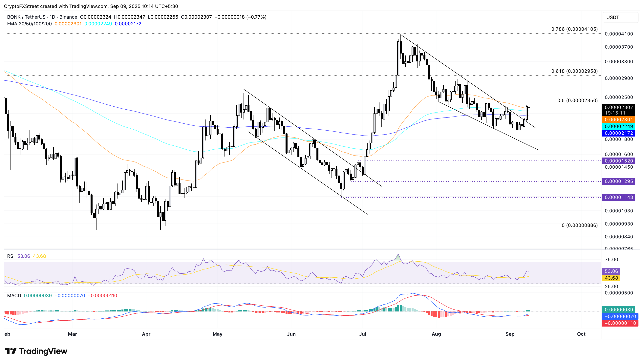Select the EMA 20/50/100/200 indicator legend
This screenshot has height=363, width=644.
click(x=29, y=24)
